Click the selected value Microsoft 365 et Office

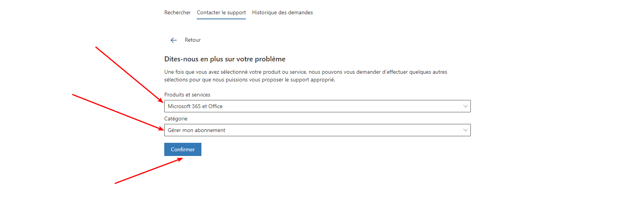point(195,106)
